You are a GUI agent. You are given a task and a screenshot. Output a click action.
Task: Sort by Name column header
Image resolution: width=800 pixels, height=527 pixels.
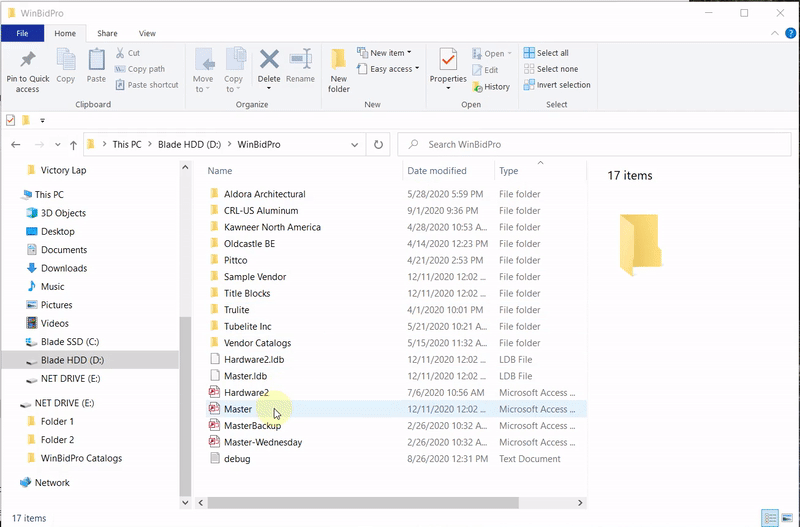220,171
